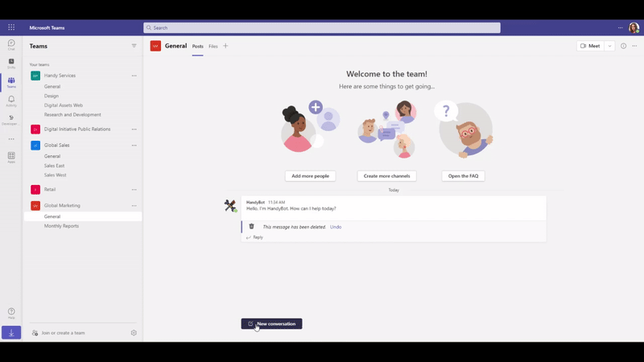The height and width of the screenshot is (362, 644).
Task: Reply to the HandyBot thread
Action: coord(254,237)
